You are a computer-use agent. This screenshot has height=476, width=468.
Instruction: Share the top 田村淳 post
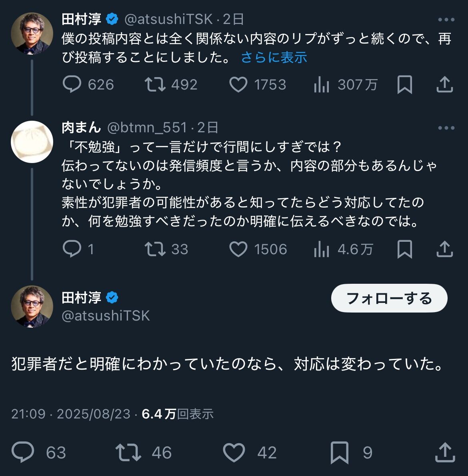point(444,85)
